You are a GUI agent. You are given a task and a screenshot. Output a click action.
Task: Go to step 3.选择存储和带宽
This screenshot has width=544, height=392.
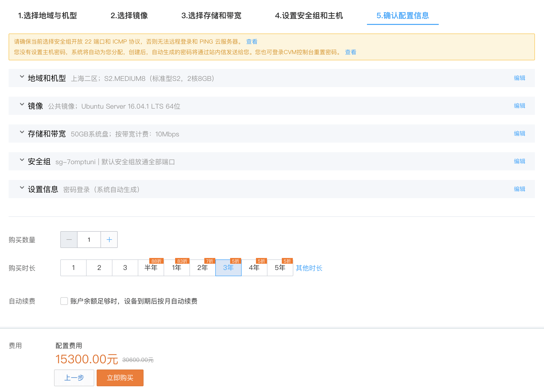[211, 16]
